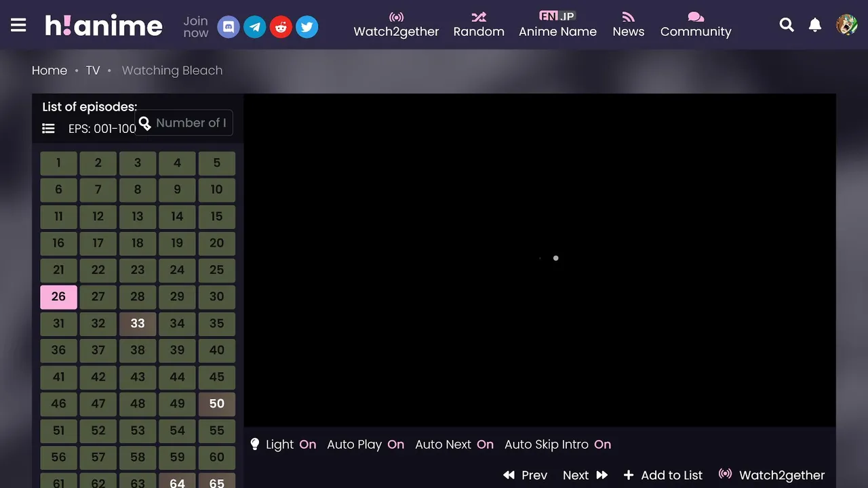Select episode 20
Image resolution: width=868 pixels, height=488 pixels.
217,243
